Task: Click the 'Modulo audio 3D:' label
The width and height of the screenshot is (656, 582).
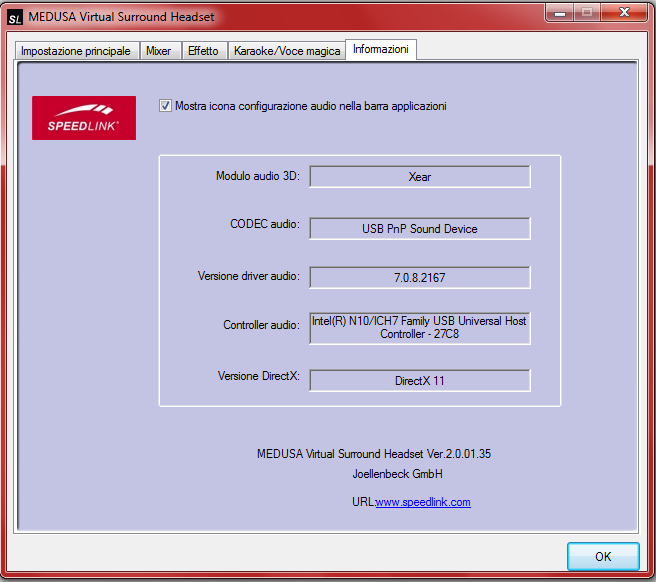Action: pos(258,176)
